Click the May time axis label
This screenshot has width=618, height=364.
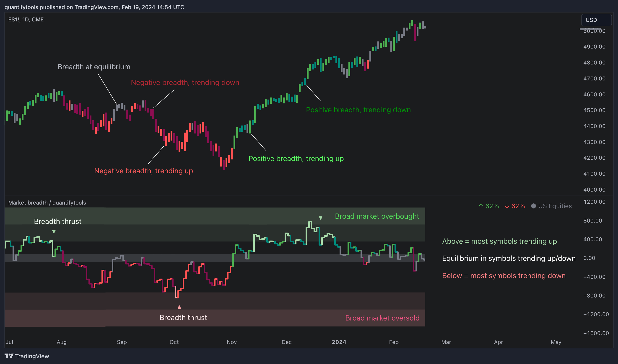tap(556, 342)
